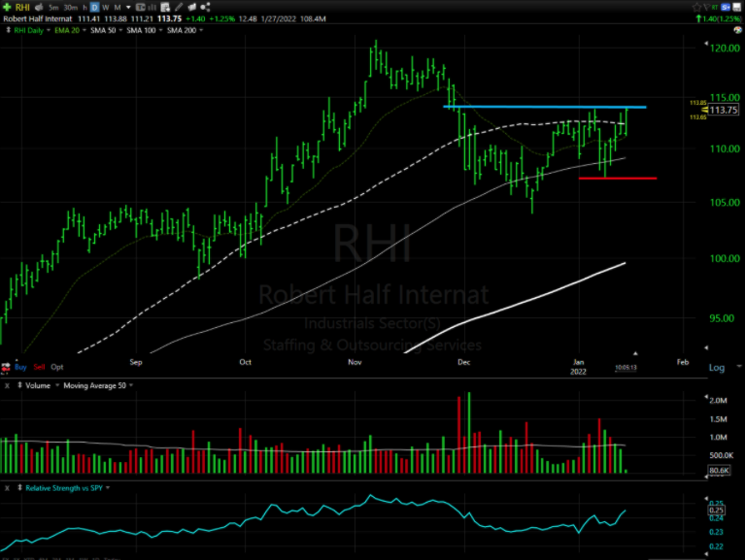Click the multicolor pinwheel icon
This screenshot has height=560, width=745.
[737, 30]
